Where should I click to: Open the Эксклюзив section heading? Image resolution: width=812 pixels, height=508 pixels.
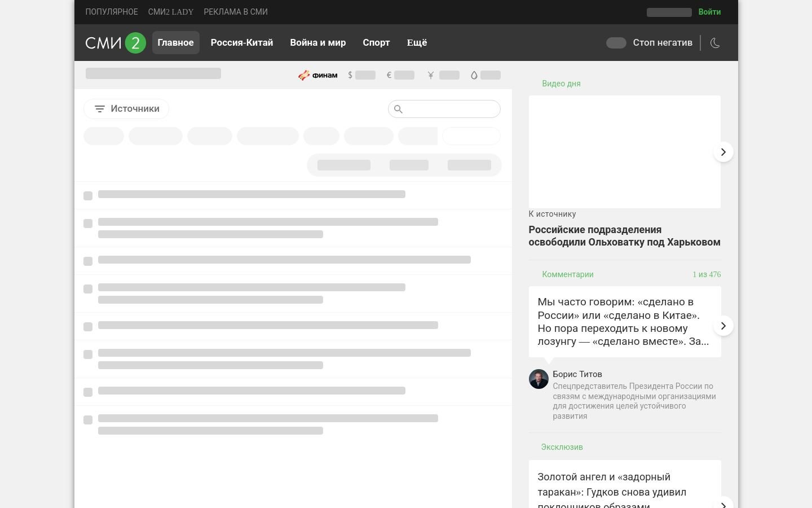[562, 447]
